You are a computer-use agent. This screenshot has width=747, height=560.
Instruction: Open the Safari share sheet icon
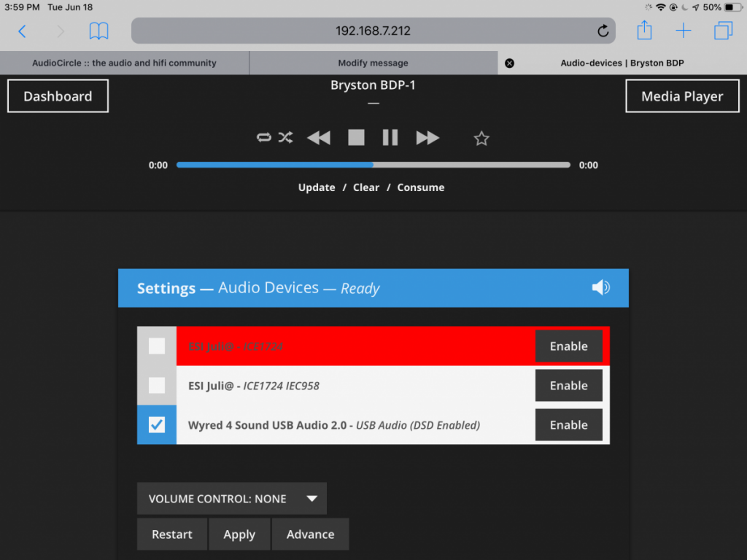pos(644,30)
